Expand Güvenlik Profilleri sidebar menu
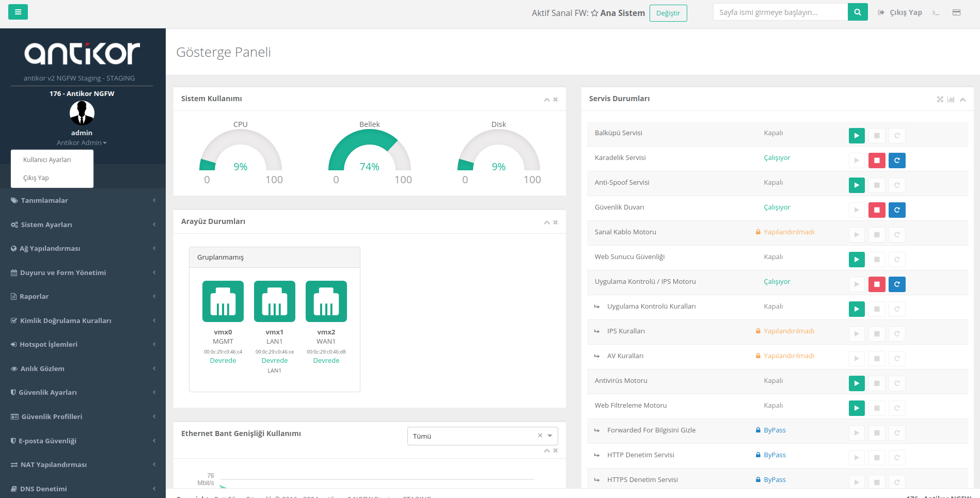The height and width of the screenshot is (498, 980). 83,416
